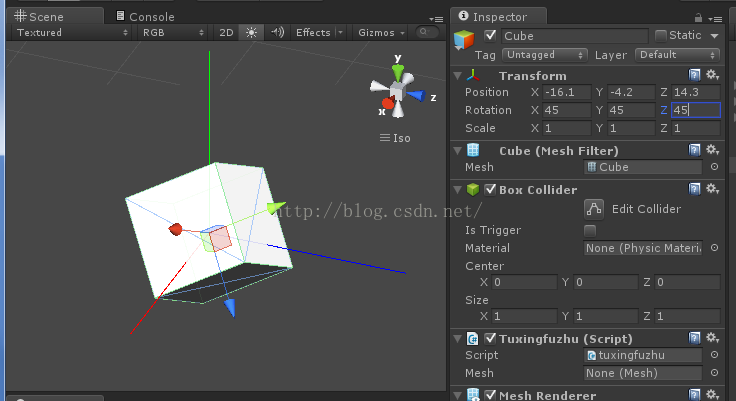
Task: Click the Cube mesh reference field
Action: tap(643, 167)
